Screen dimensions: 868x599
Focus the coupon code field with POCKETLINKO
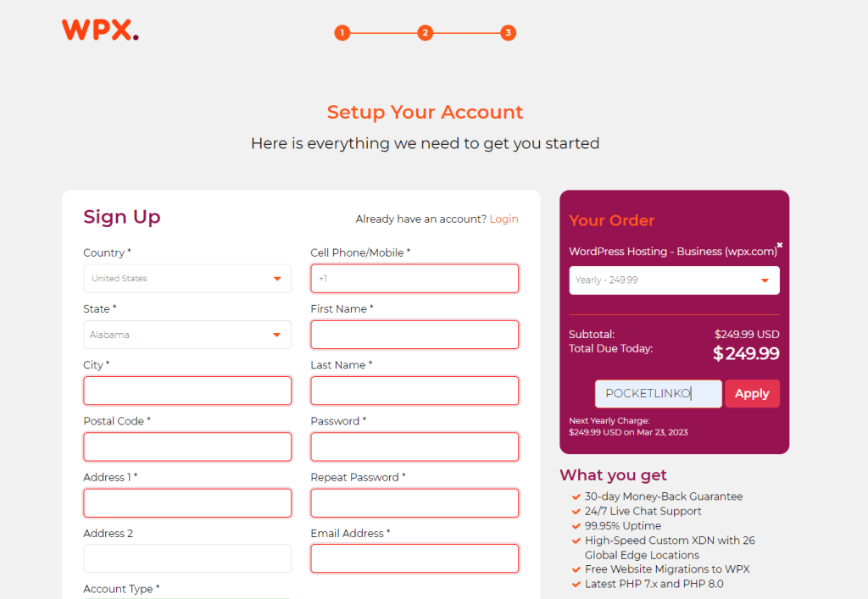(658, 393)
